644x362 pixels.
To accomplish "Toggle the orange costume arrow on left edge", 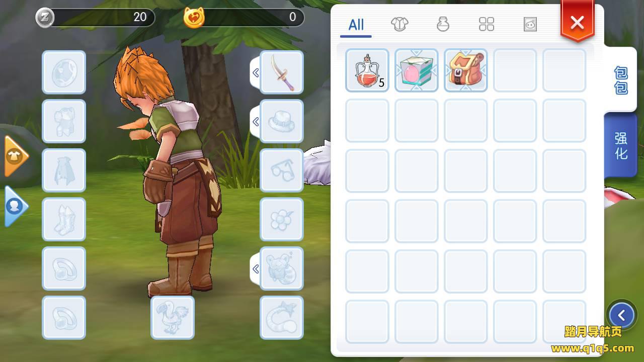I will point(16,156).
